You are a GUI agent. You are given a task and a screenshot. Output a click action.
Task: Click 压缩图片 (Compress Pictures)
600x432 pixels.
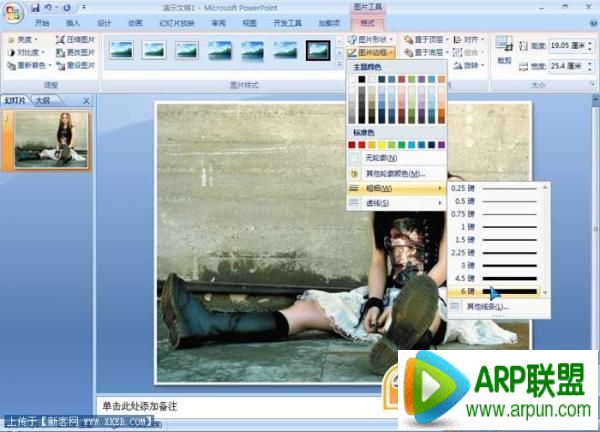click(x=75, y=39)
